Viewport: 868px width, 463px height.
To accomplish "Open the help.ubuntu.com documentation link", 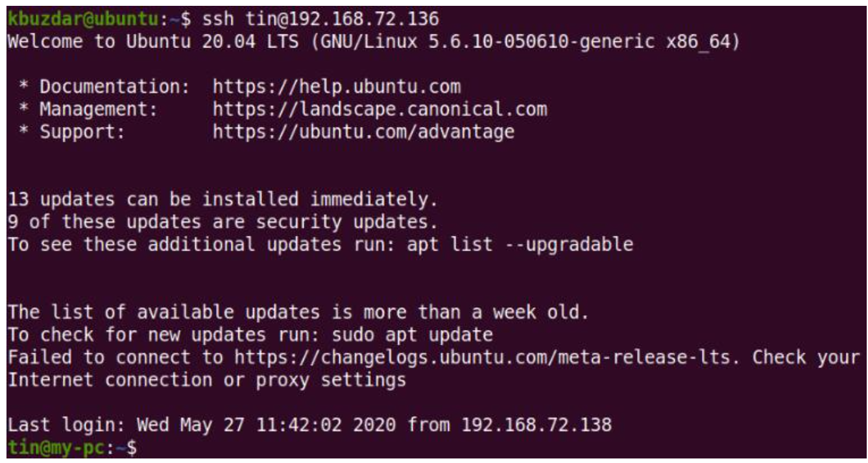I will point(336,86).
